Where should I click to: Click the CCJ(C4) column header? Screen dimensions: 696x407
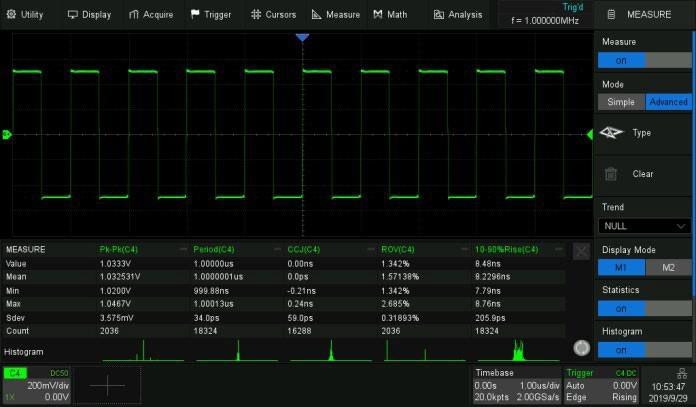point(304,249)
